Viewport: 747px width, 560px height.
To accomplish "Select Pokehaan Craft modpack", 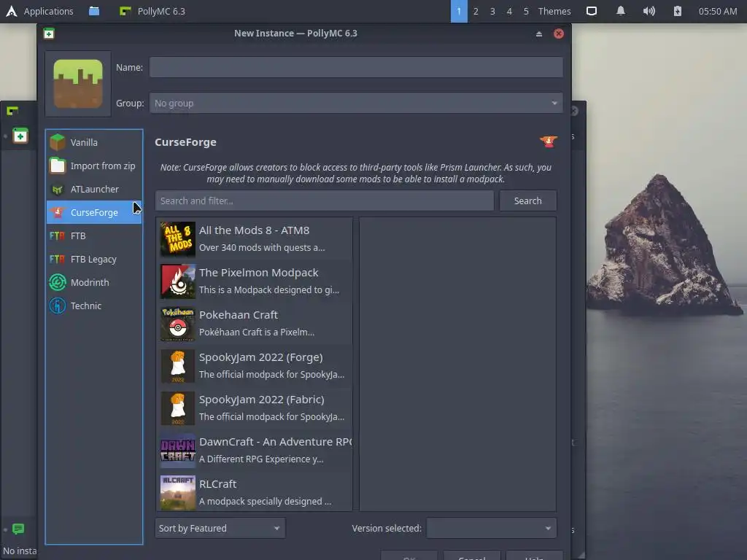I will point(255,323).
